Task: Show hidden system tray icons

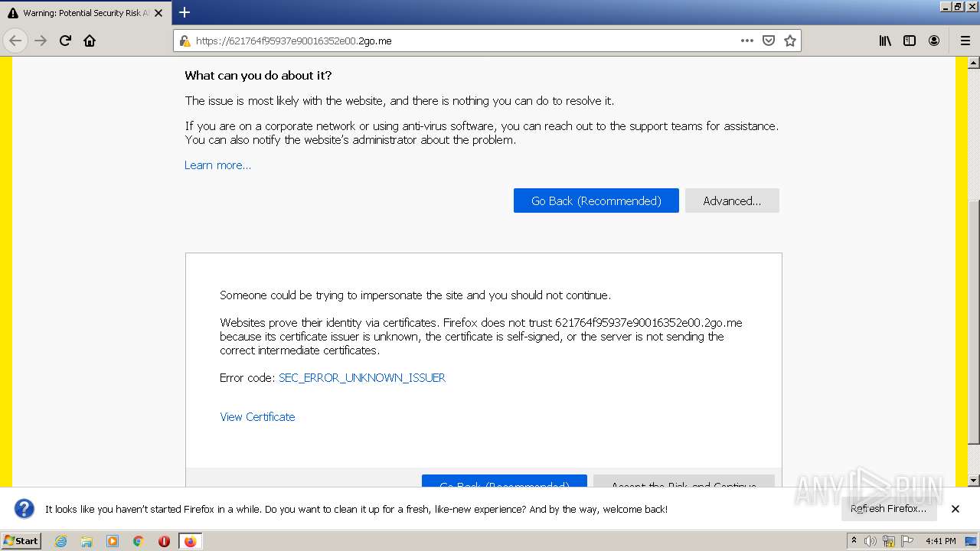Action: click(x=854, y=541)
